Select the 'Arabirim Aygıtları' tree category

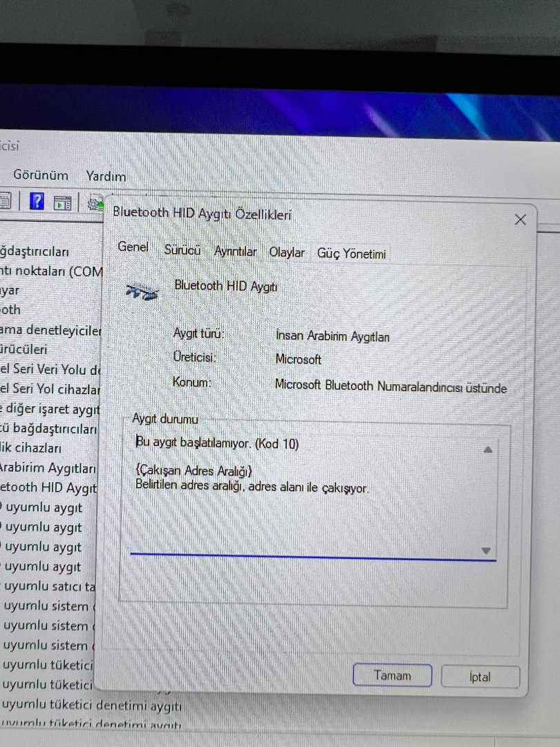pos(48,468)
